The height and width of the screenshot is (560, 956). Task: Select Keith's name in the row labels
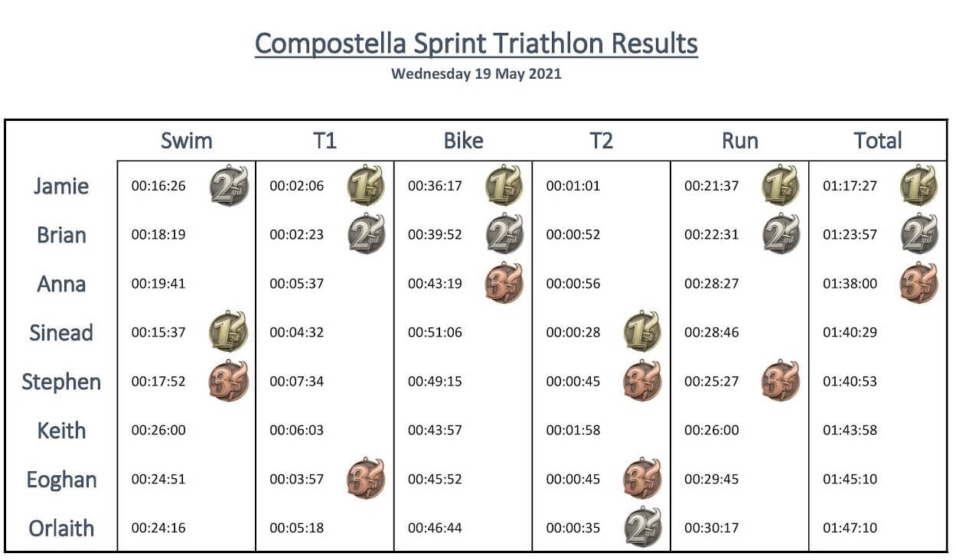coord(61,430)
